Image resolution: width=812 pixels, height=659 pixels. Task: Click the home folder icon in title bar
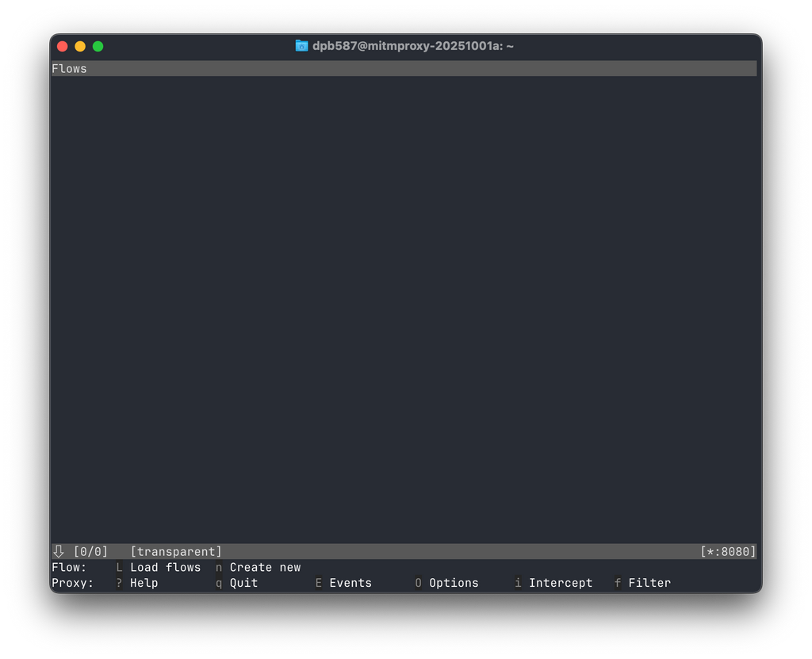[x=301, y=46]
